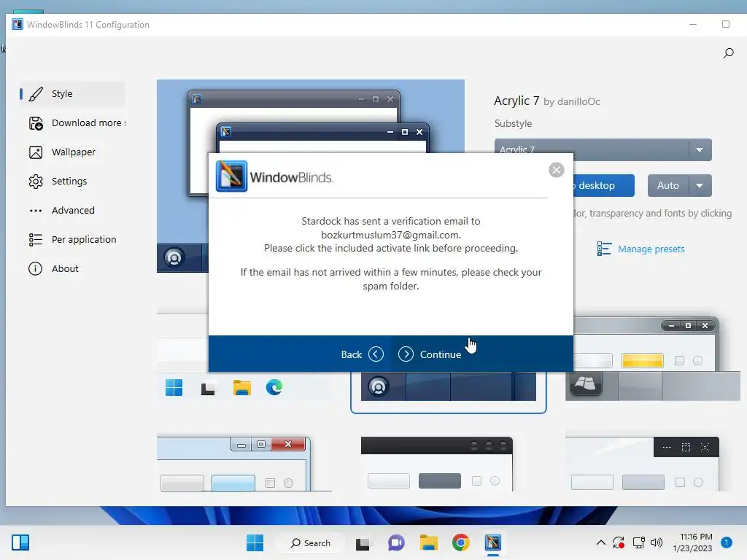
Task: Click the About info icon
Action: (x=35, y=268)
